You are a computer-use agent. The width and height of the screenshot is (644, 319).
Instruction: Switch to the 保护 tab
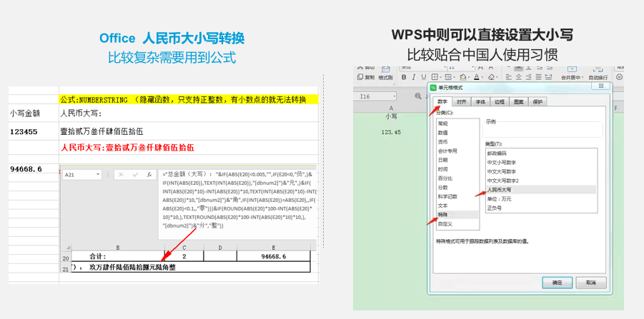point(538,102)
